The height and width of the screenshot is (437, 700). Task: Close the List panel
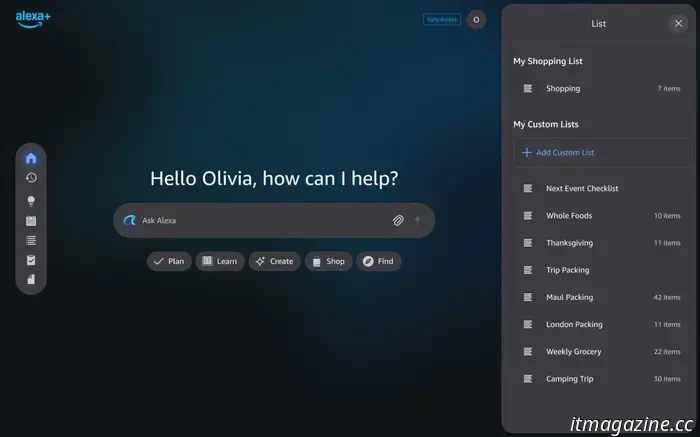(678, 23)
